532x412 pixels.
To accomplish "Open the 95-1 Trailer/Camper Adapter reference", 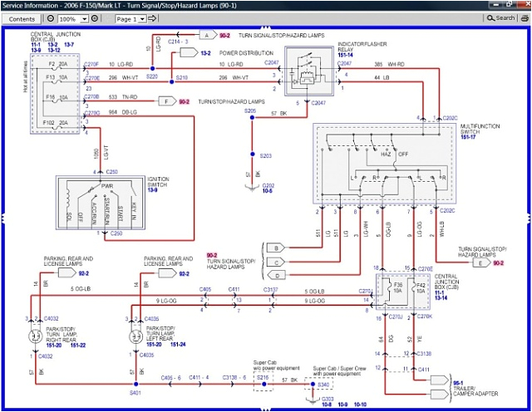I will click(458, 383).
